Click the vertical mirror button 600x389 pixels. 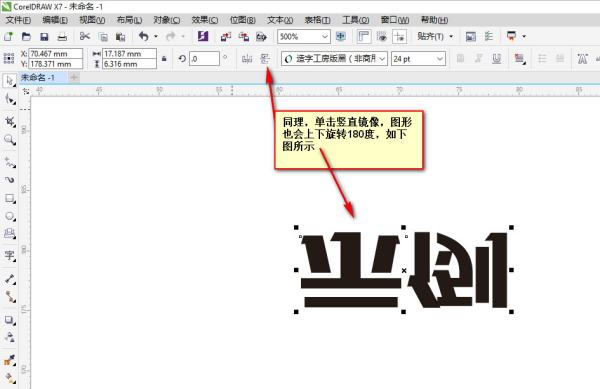pyautogui.click(x=265, y=59)
